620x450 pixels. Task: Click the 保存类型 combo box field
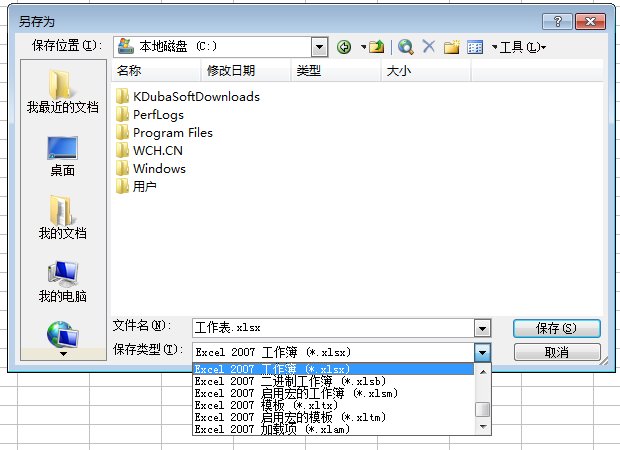333,352
